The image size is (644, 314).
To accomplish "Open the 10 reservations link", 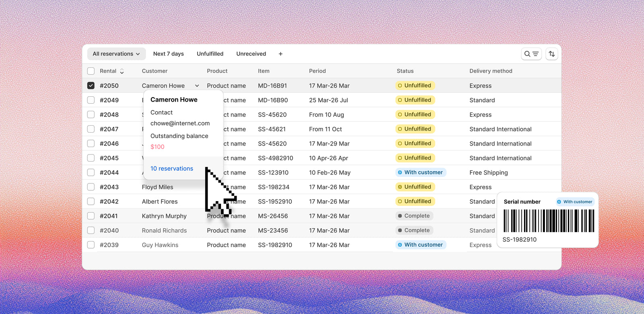I will (171, 168).
